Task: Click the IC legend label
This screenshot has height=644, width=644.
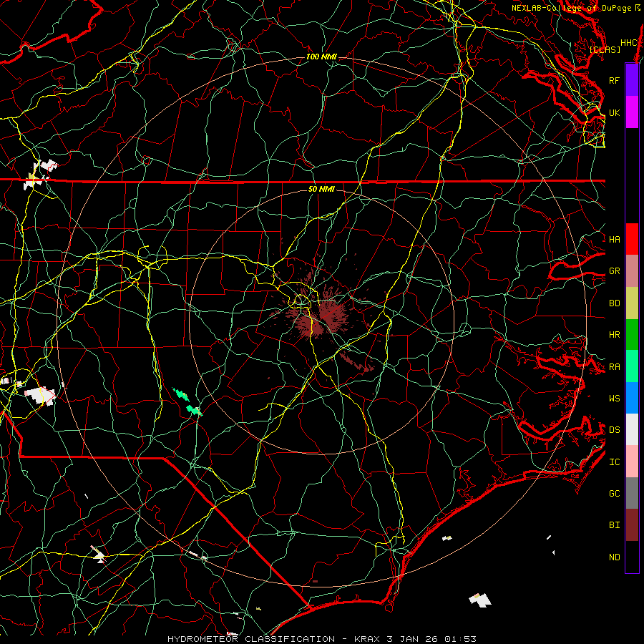Action: coord(615,462)
